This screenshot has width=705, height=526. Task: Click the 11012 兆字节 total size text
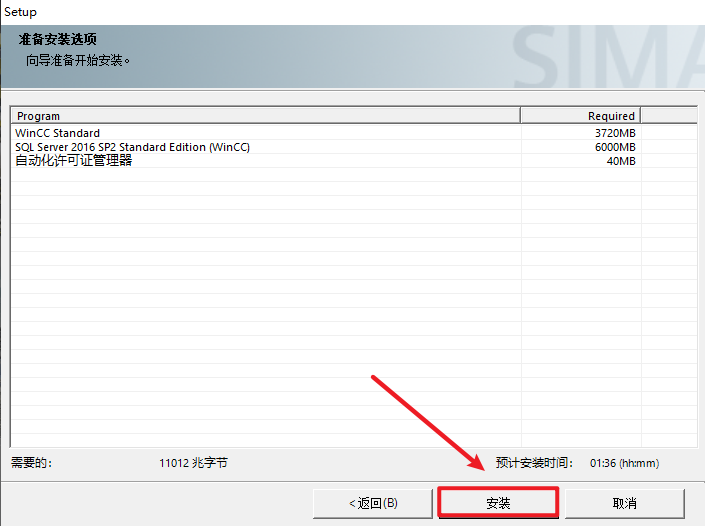193,463
